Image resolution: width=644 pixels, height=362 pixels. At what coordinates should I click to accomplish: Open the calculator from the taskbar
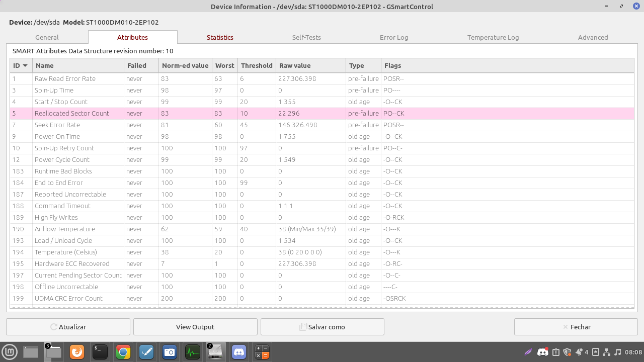[x=262, y=352]
